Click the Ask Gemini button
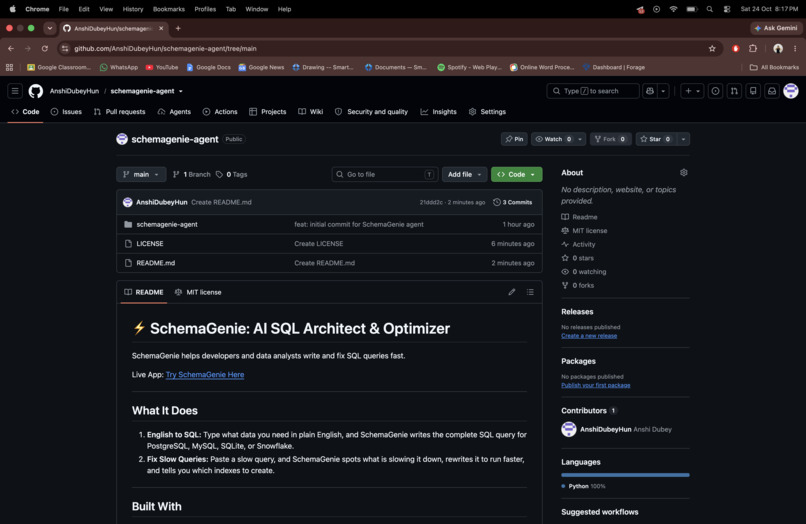This screenshot has width=806, height=524. tap(776, 28)
